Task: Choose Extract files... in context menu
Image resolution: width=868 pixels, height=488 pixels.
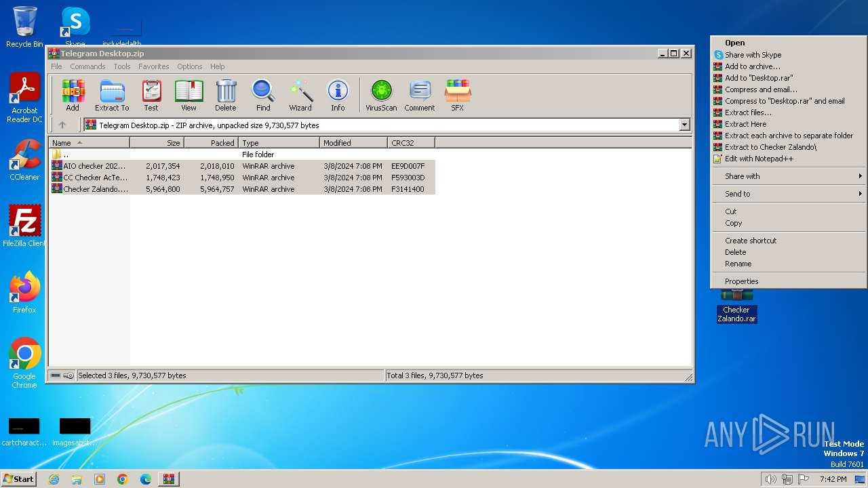Action: coord(788,113)
